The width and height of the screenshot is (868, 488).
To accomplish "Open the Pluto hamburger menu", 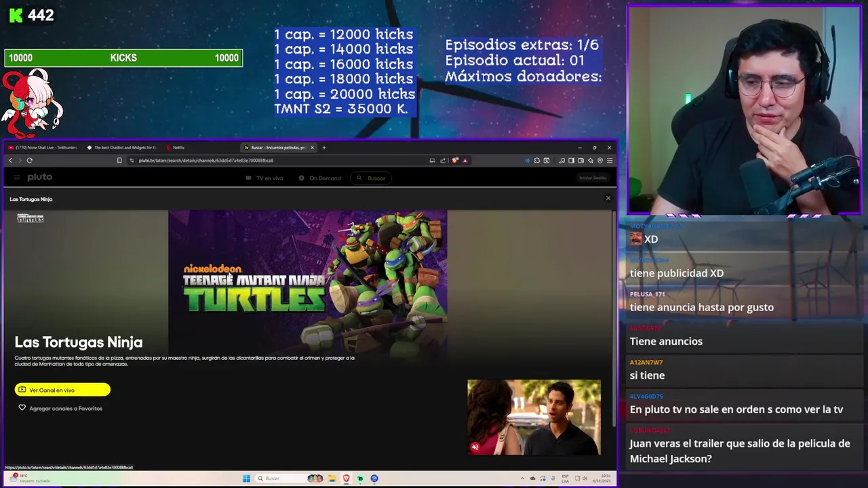I will (x=16, y=178).
